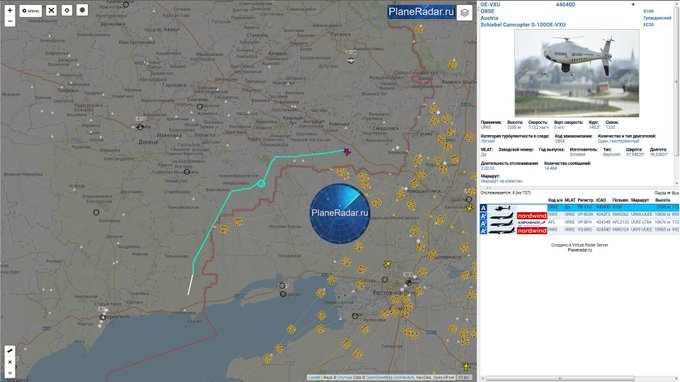Click the dark hexagon map control icon
680x382 pixels.
click(82, 10)
